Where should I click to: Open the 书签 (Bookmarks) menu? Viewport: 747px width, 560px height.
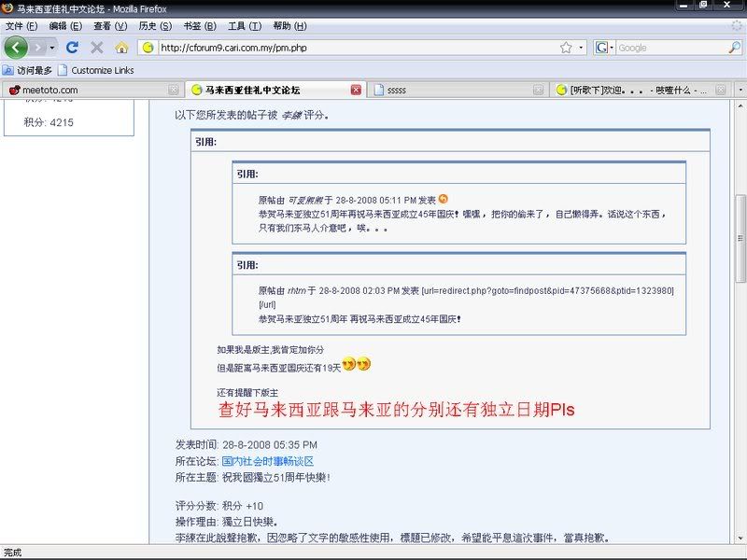coord(199,25)
